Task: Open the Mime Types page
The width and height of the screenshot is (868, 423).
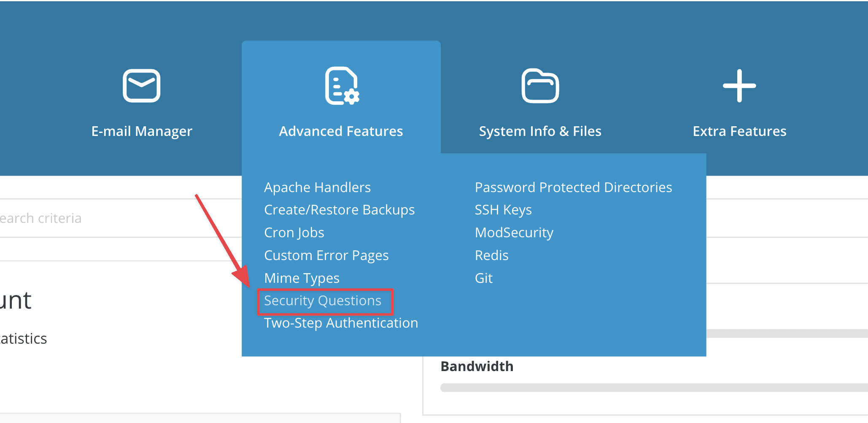Action: 301,278
